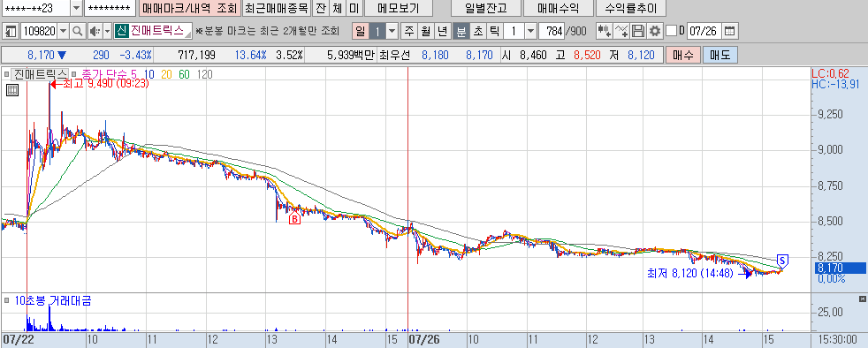
Task: Click the add indicator line icon
Action: 622,31
